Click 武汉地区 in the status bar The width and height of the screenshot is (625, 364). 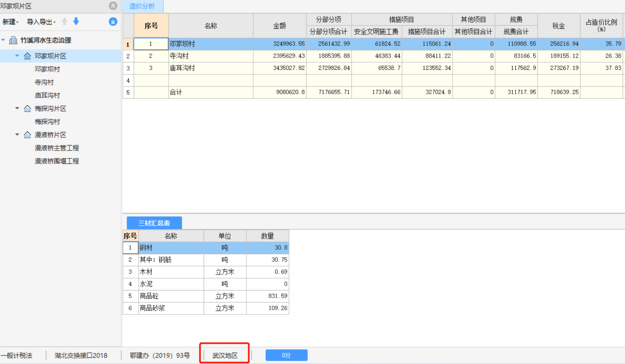point(224,355)
